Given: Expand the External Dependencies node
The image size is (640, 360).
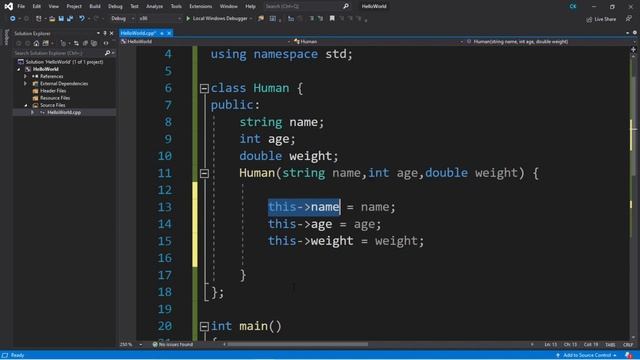Looking at the screenshot, I should point(25,84).
